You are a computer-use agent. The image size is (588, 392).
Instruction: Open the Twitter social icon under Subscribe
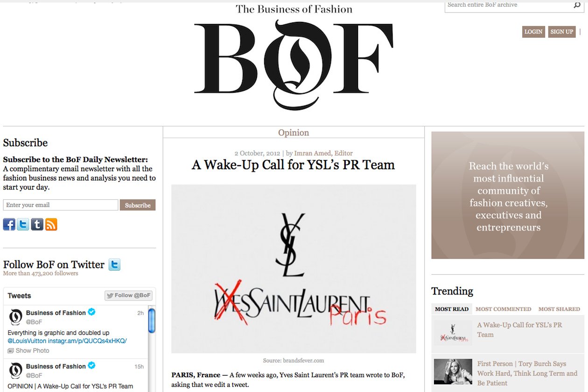[x=23, y=224]
